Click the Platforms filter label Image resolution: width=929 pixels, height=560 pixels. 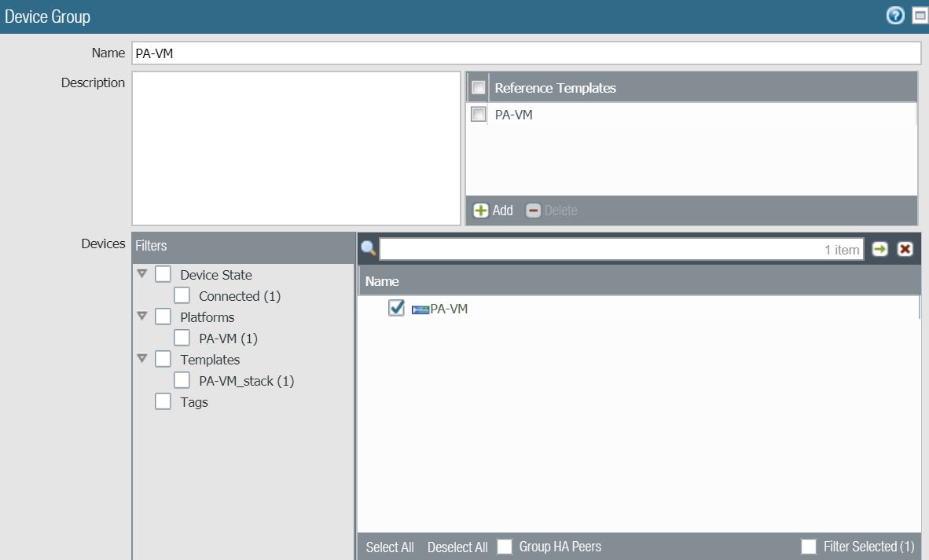click(x=207, y=317)
